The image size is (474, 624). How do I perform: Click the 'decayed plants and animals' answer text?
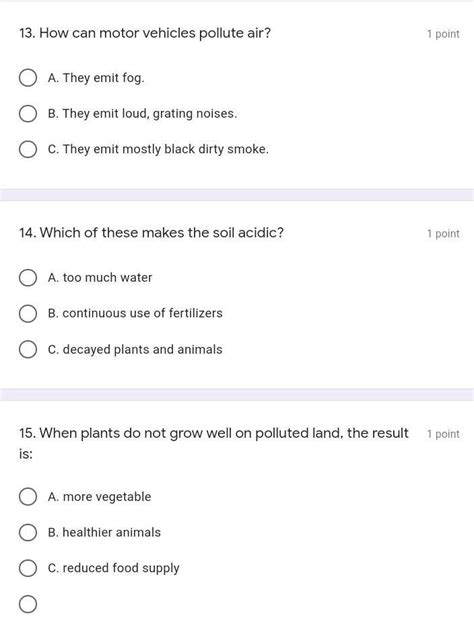(x=142, y=349)
